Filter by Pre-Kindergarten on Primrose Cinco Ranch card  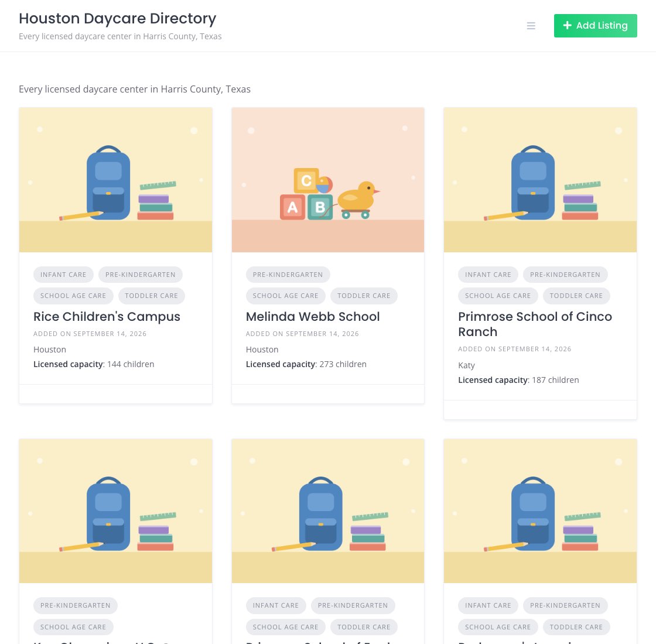tap(565, 275)
